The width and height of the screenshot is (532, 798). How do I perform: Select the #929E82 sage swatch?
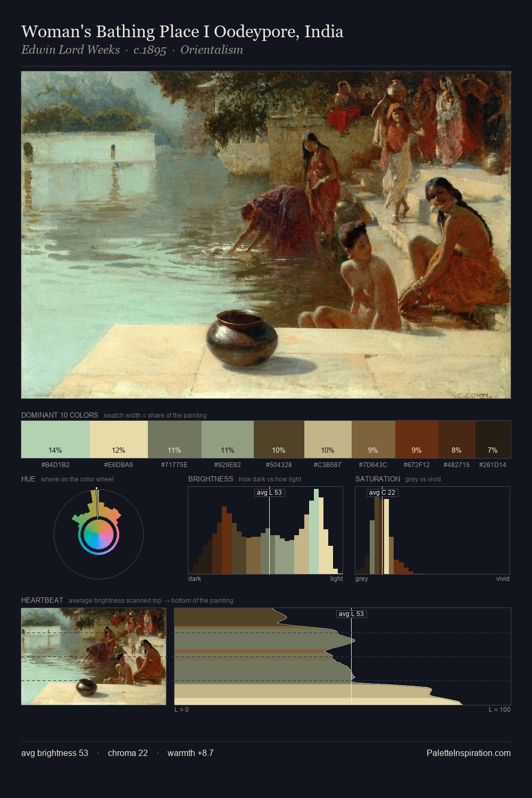(227, 439)
